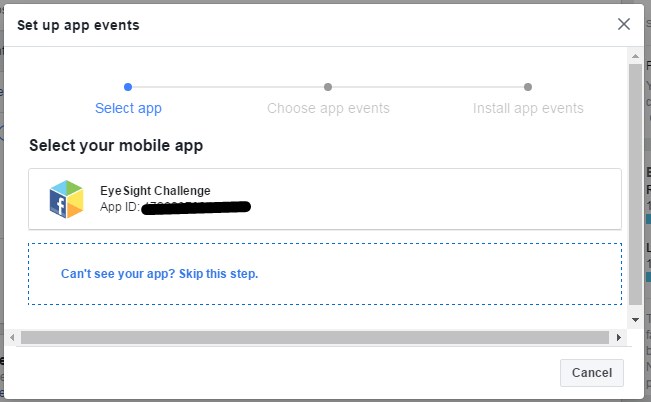Click inside the dashed skip-step box
The width and height of the screenshot is (651, 402).
(x=325, y=274)
